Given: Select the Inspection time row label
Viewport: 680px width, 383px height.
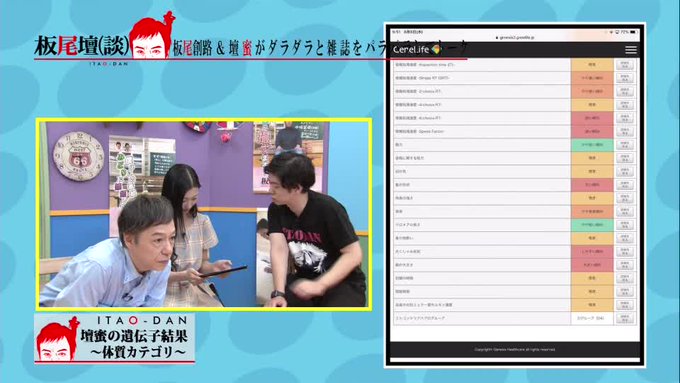Looking at the screenshot, I should click(425, 65).
